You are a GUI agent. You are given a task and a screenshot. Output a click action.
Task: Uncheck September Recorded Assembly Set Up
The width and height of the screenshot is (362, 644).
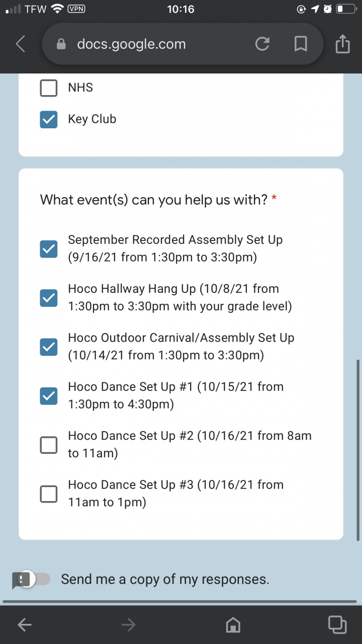(x=49, y=249)
